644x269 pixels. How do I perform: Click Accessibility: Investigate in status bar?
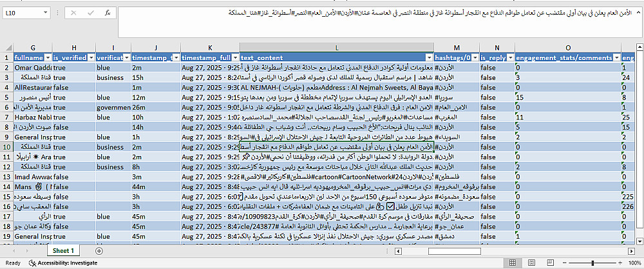pyautogui.click(x=68, y=263)
